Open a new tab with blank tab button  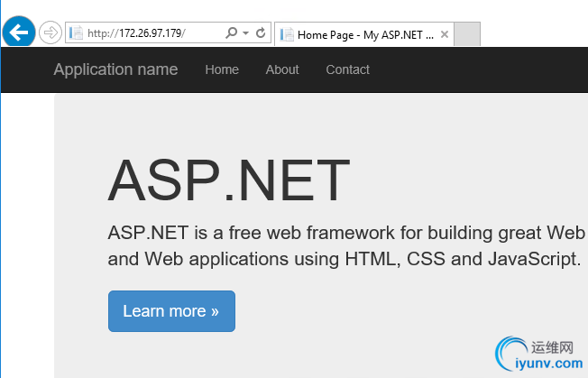tap(467, 34)
